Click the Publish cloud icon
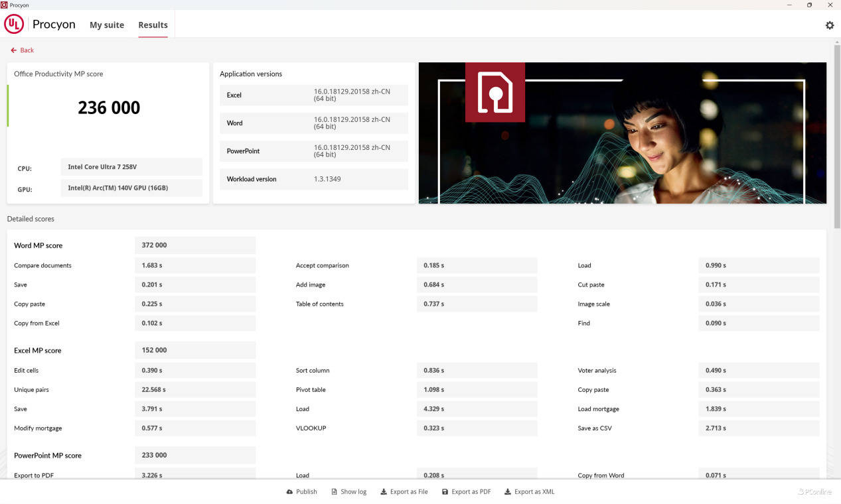Image resolution: width=841 pixels, height=504 pixels. coord(289,492)
